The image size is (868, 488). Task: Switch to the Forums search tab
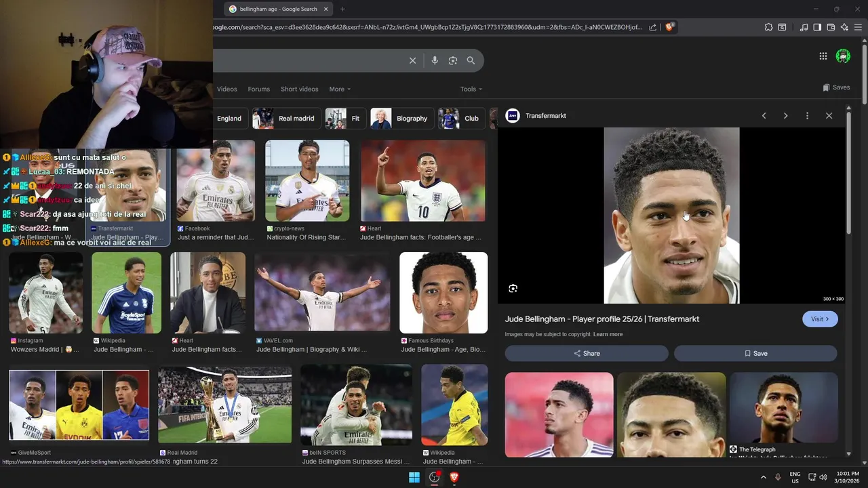click(258, 89)
